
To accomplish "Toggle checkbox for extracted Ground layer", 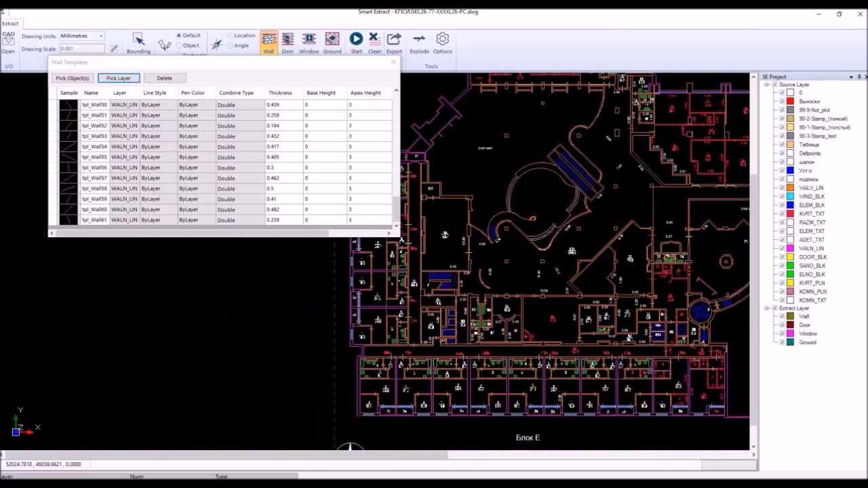I will (782, 342).
